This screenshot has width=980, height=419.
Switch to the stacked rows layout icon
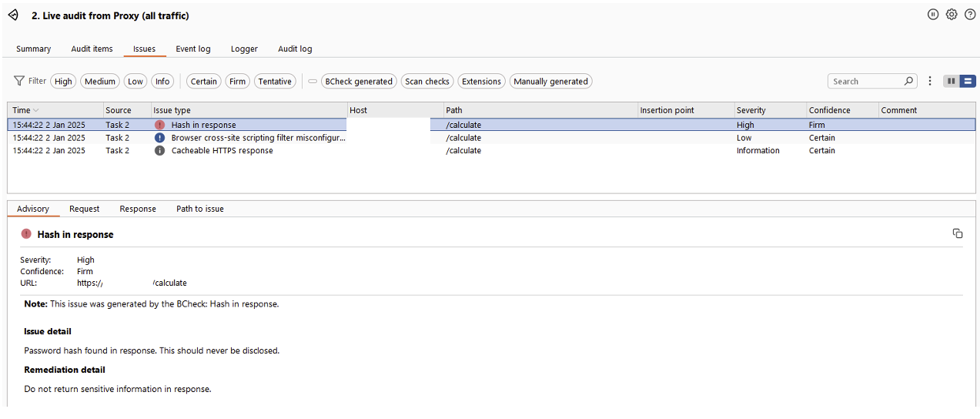click(x=968, y=81)
